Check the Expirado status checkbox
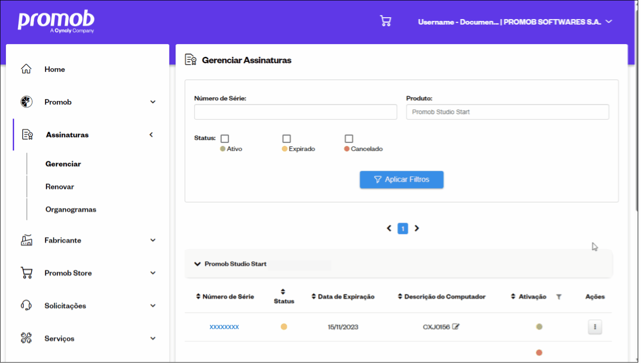Image resolution: width=641 pixels, height=364 pixels. point(286,139)
